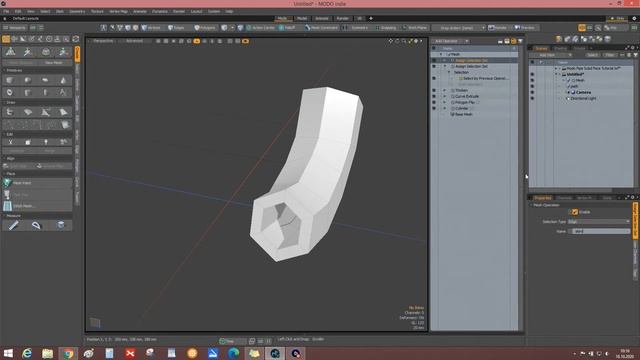640x360 pixels.
Task: Choose the Ruler measure tool
Action: pyautogui.click(x=13, y=225)
